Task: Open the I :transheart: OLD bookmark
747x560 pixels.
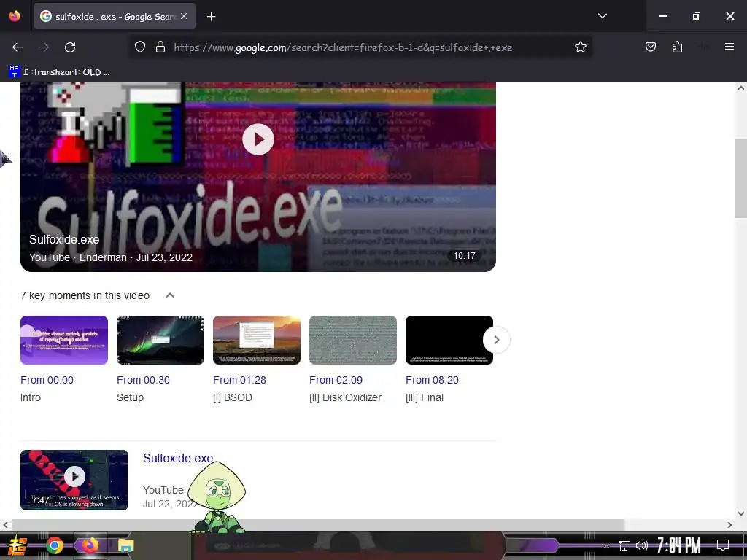Action: click(60, 72)
